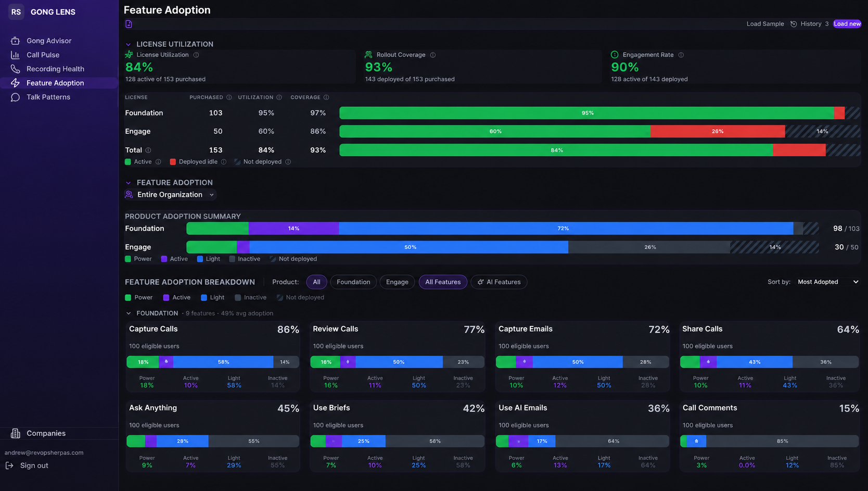The width and height of the screenshot is (868, 491).
Task: Click the Load new button
Action: [x=847, y=24]
